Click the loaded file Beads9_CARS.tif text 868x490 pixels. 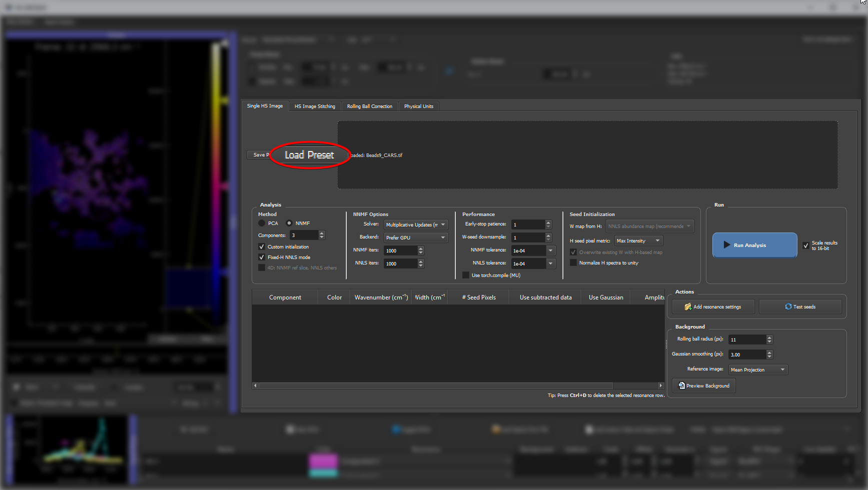pos(384,155)
